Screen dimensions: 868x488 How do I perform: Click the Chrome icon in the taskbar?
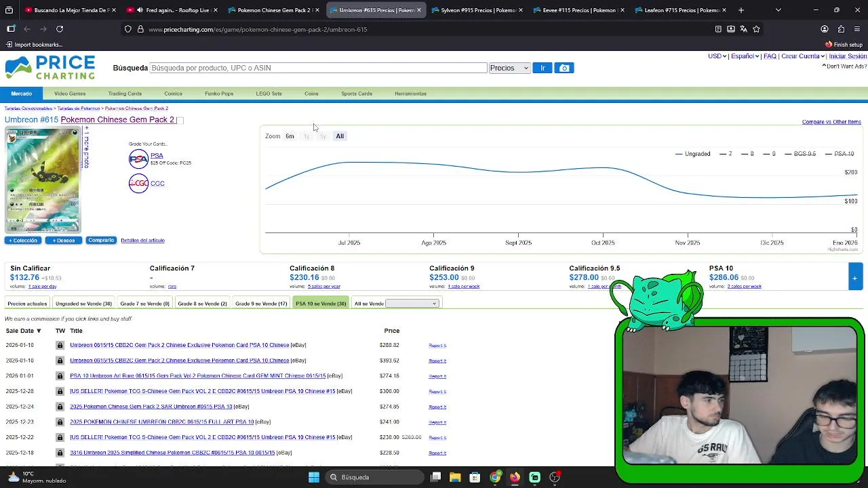click(495, 477)
